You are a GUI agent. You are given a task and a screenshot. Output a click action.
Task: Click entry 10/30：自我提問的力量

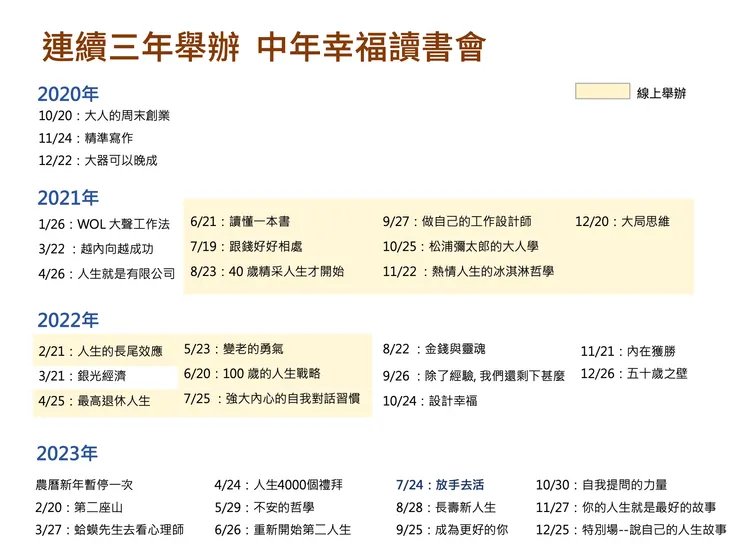pyautogui.click(x=601, y=485)
